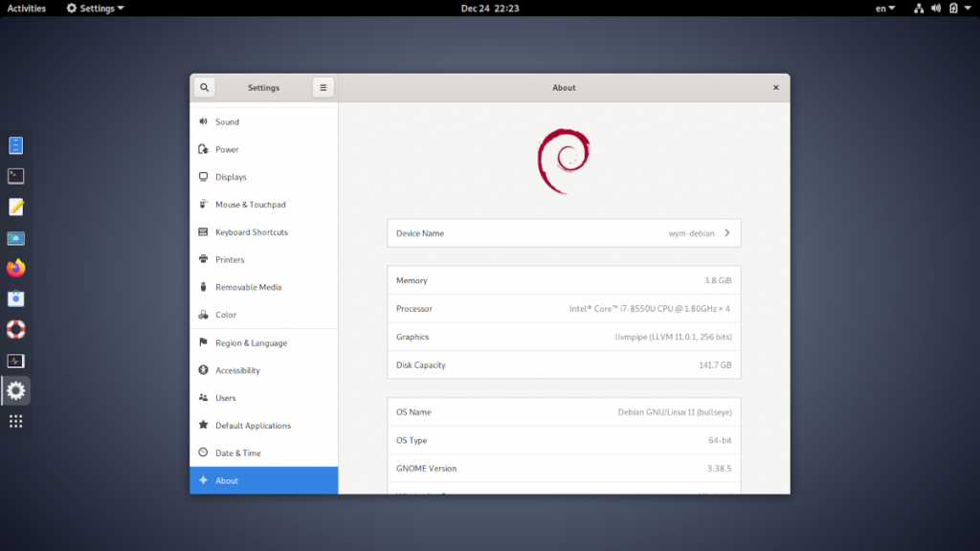The height and width of the screenshot is (551, 980).
Task: Click Activities in the top bar
Action: [25, 8]
